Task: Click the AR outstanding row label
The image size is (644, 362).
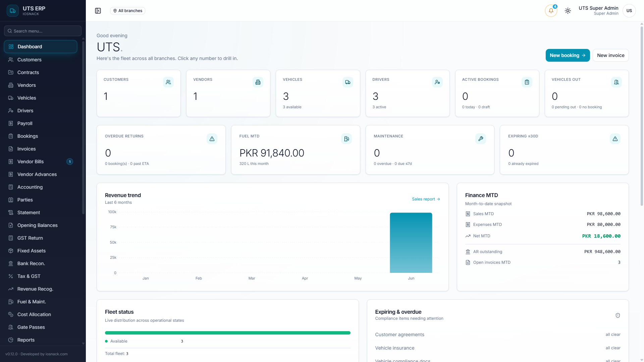Action: [488, 252]
